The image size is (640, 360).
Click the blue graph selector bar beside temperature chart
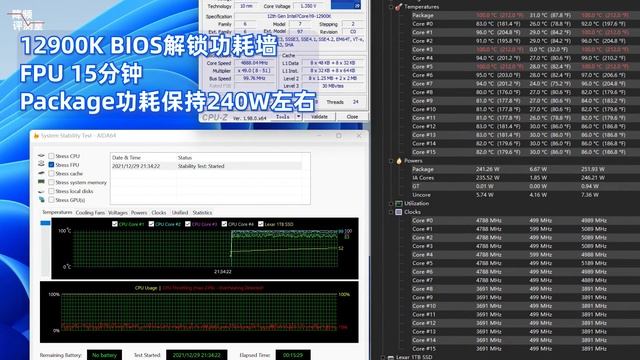pyautogui.click(x=45, y=223)
